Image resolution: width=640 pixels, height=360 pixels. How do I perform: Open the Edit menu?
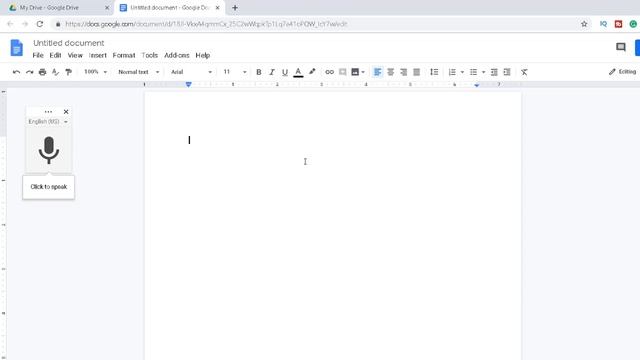click(x=55, y=55)
